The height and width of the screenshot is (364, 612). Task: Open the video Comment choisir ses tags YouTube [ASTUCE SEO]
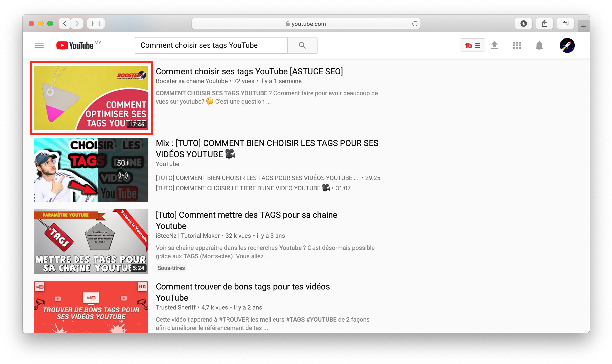point(249,71)
